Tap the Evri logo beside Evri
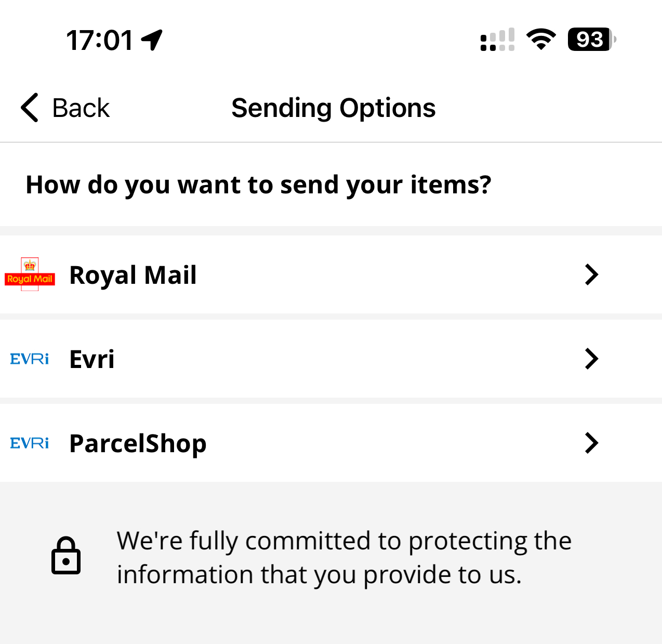Viewport: 662px width, 644px height. 30,359
